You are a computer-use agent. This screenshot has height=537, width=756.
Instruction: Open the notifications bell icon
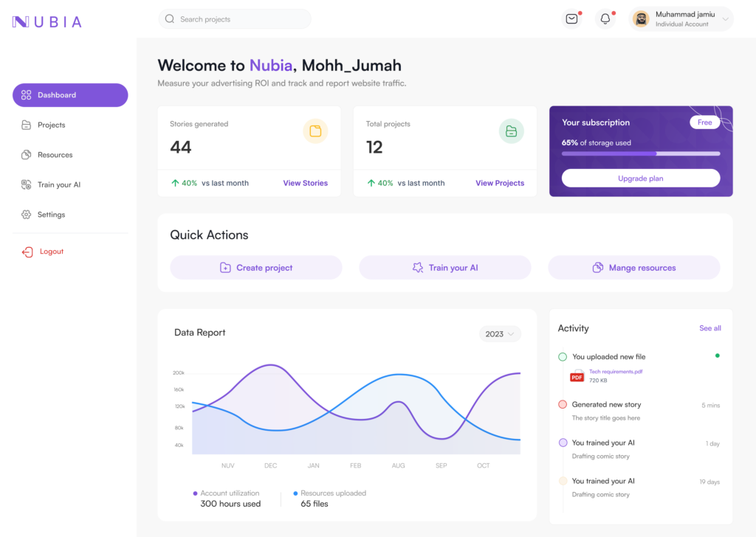(x=605, y=18)
